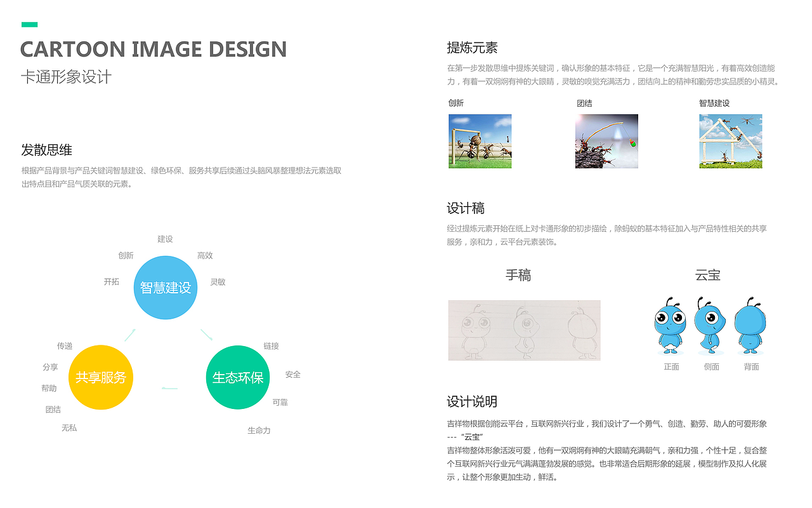This screenshot has height=508, width=812.
Task: Click the blue 智慧建设 circle
Action: [x=165, y=287]
